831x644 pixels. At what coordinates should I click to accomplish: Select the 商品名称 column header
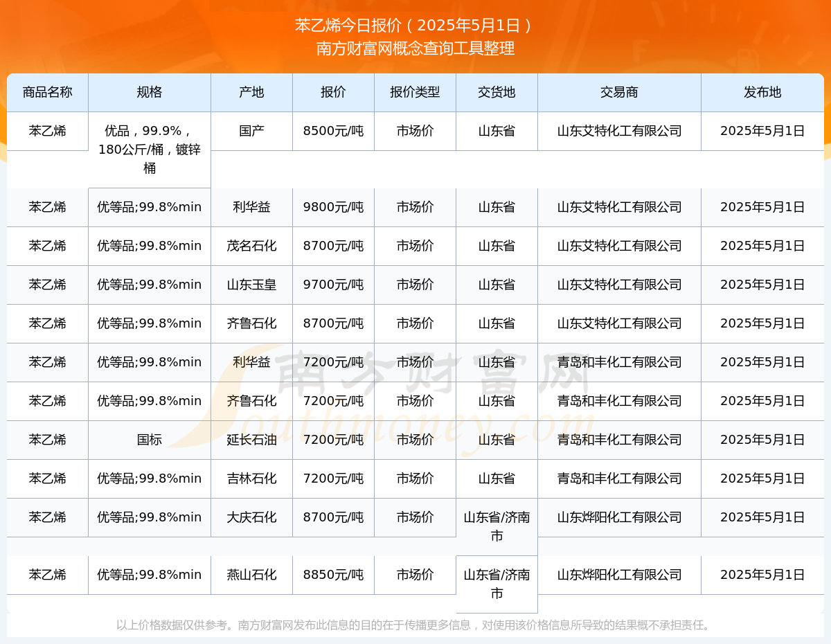(48, 92)
